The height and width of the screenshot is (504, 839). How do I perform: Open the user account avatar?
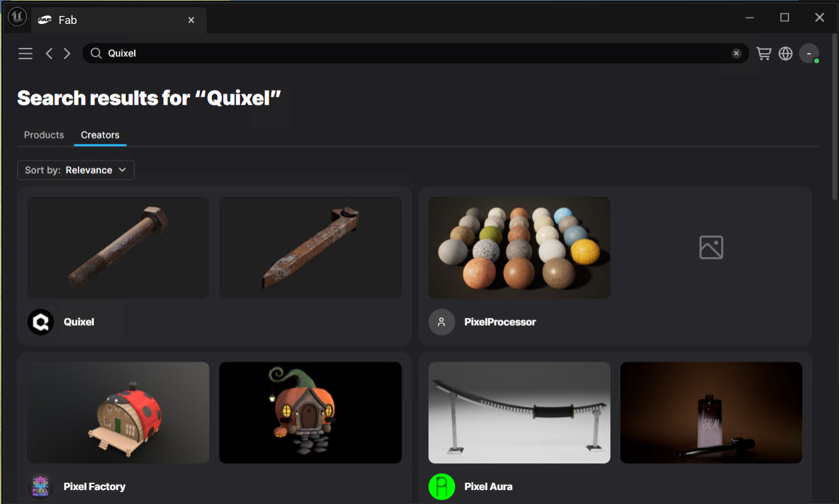coord(809,53)
